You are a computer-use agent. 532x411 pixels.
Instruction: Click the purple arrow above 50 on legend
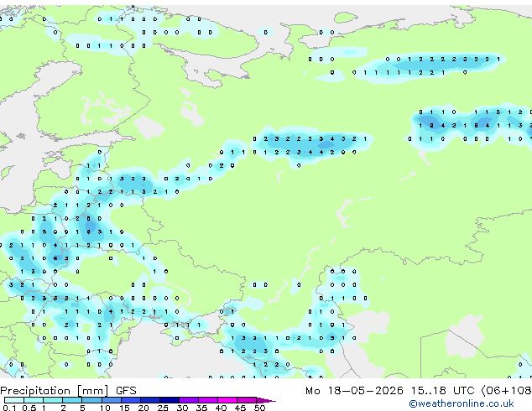pyautogui.click(x=266, y=400)
